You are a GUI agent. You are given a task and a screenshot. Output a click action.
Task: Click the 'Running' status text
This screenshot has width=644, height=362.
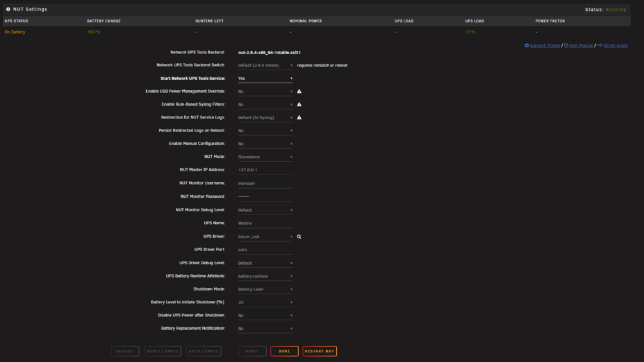coord(616,10)
